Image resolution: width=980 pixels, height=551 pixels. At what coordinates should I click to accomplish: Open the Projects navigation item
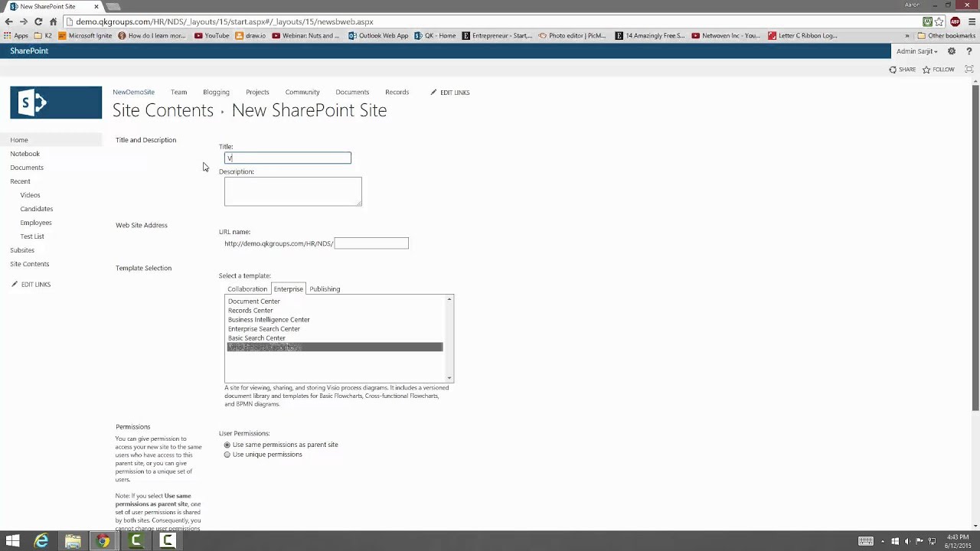coord(257,92)
